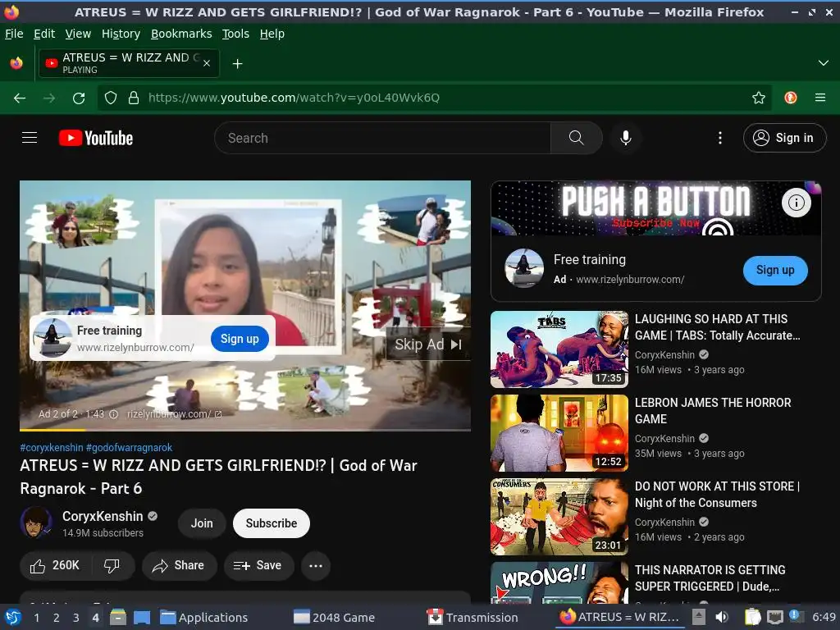Close the ATREUS YouTube tab
The image size is (840, 630).
tap(207, 63)
